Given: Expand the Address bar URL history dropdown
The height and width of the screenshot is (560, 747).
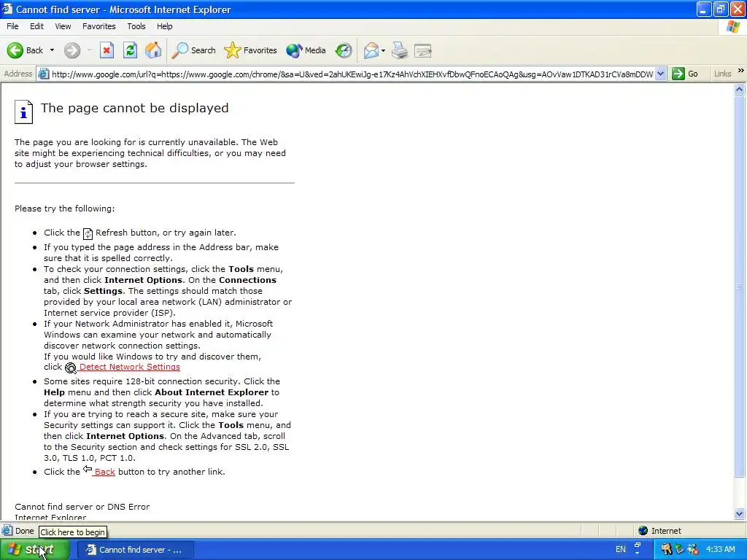Looking at the screenshot, I should pos(660,74).
